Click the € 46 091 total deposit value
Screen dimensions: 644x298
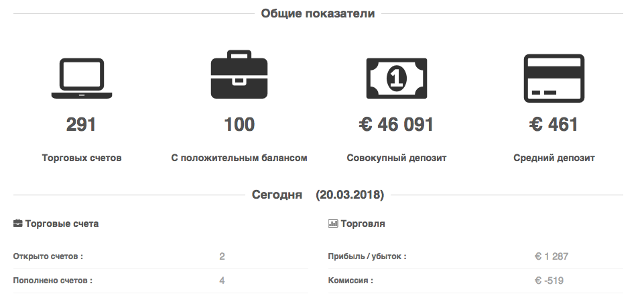point(396,125)
